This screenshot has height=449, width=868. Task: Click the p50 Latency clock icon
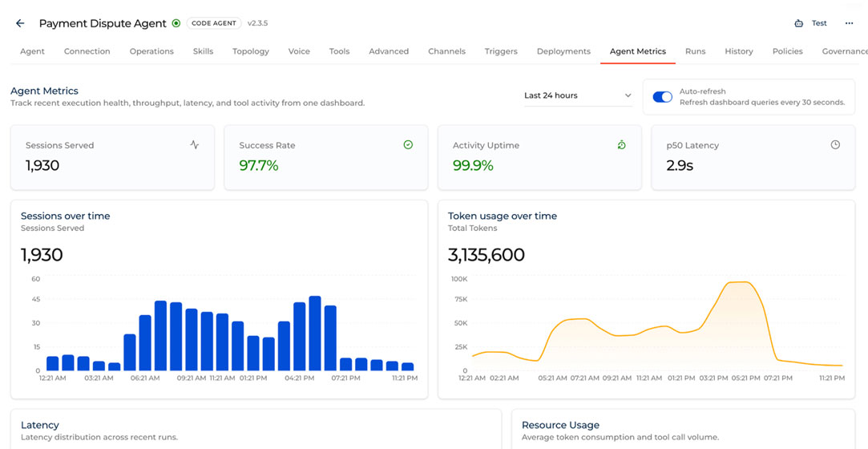(835, 144)
